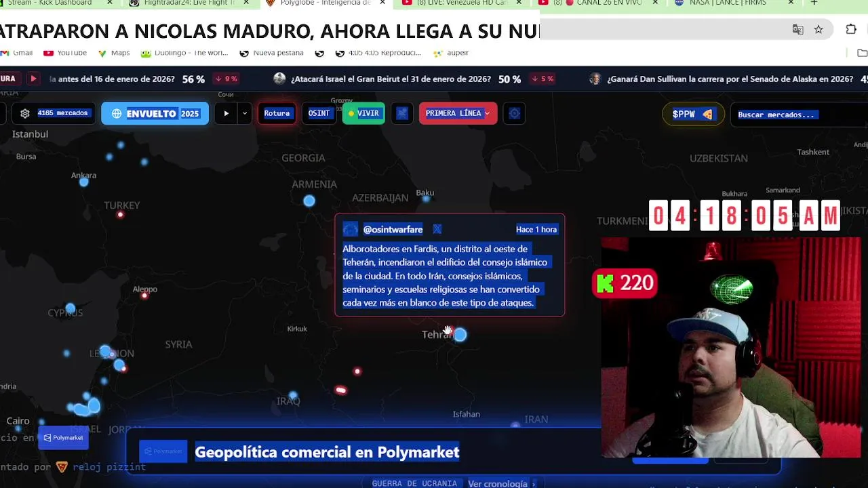This screenshot has height=488, width=868.
Task: Click the Hace 1 hora timestamp
Action: (x=536, y=229)
